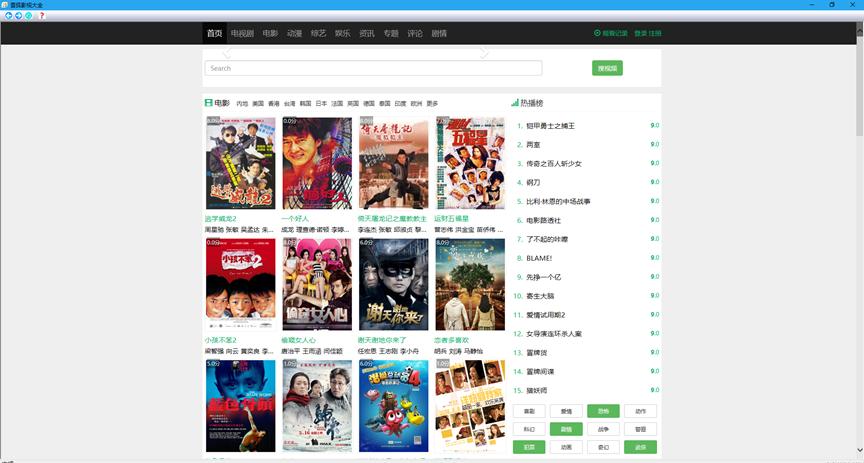Open 电影路透社 in the hot list
864x463 pixels.
[x=543, y=220]
